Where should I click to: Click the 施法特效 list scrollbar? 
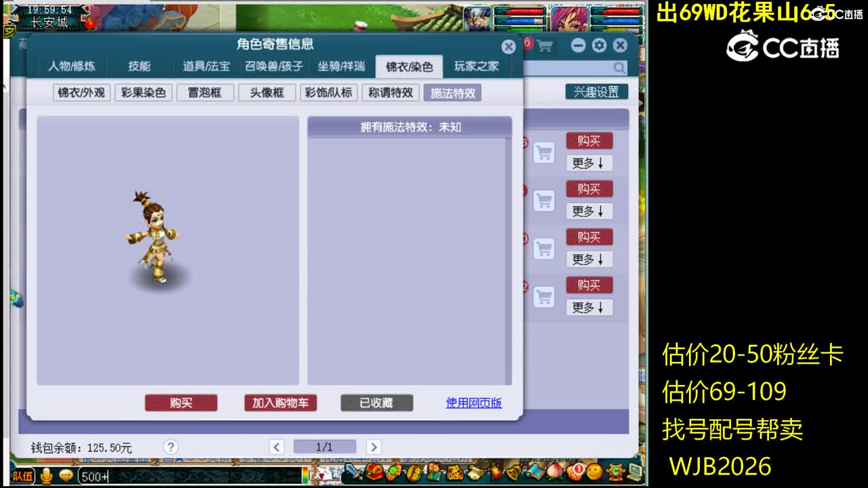coord(509,261)
